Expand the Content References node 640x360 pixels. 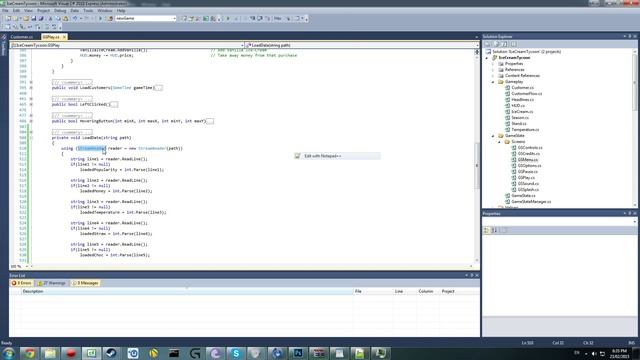click(x=493, y=76)
